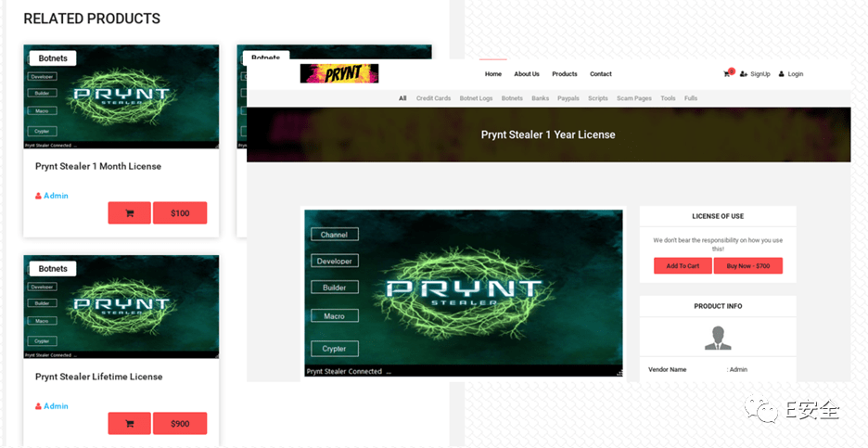The height and width of the screenshot is (448, 868).
Task: Select the Banks category
Action: [x=541, y=98]
